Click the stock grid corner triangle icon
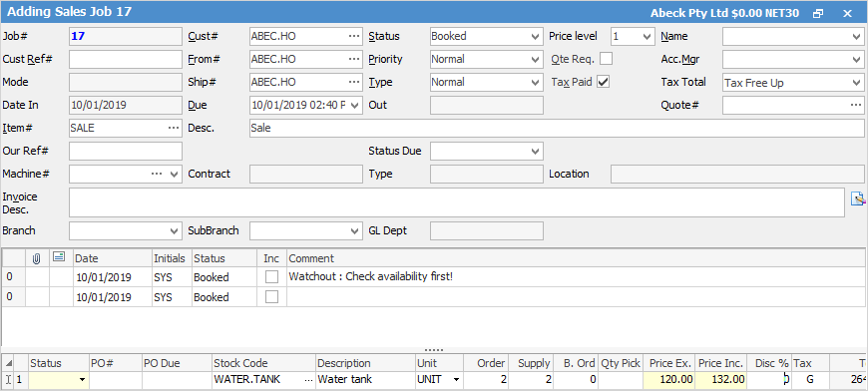This screenshot has width=868, height=391. click(x=8, y=363)
